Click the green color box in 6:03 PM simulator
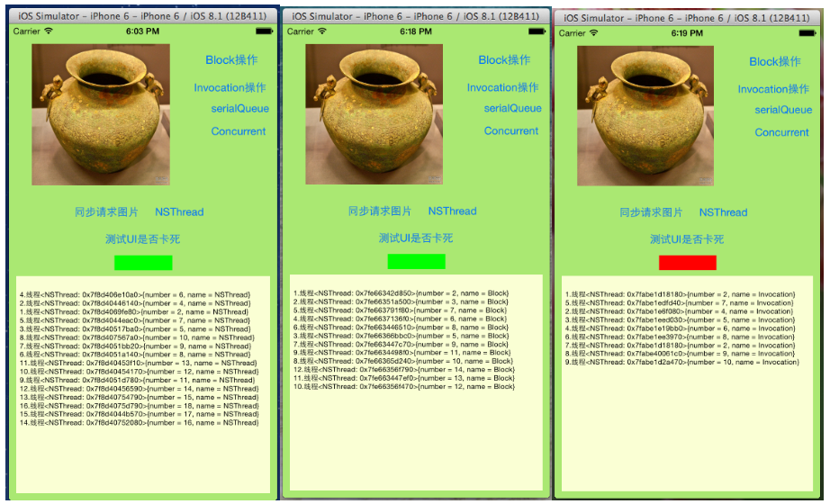 pyautogui.click(x=143, y=263)
